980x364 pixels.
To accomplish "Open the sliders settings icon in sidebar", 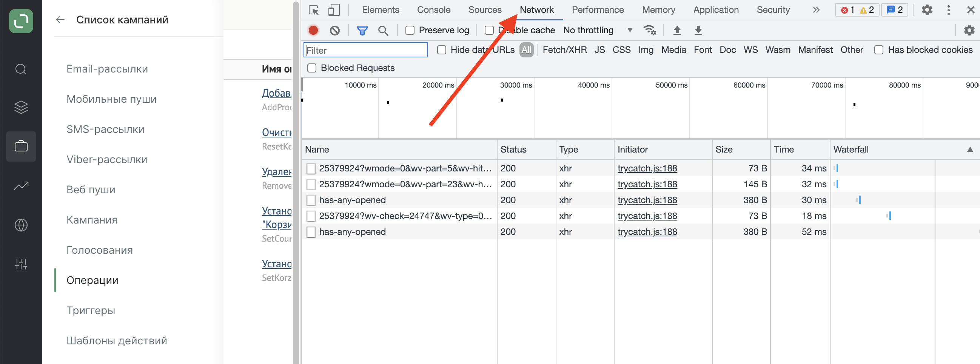I will pyautogui.click(x=21, y=264).
